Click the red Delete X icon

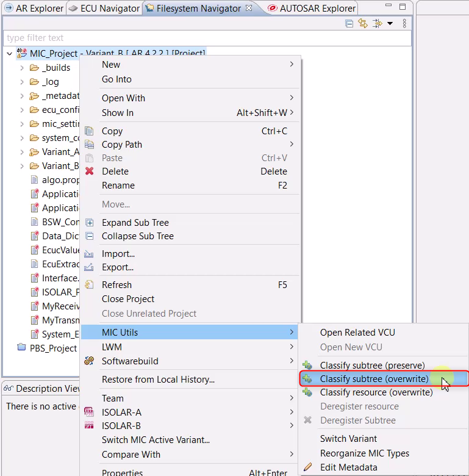coord(89,171)
